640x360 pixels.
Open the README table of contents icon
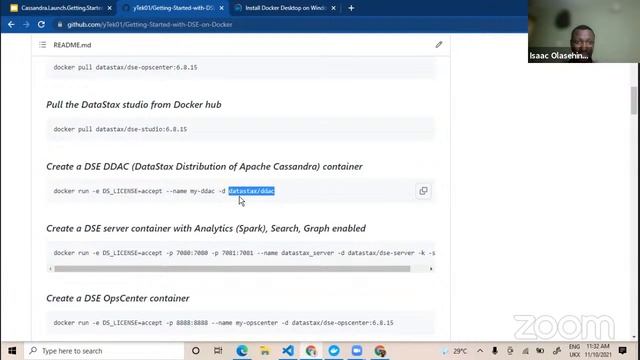(x=42, y=44)
